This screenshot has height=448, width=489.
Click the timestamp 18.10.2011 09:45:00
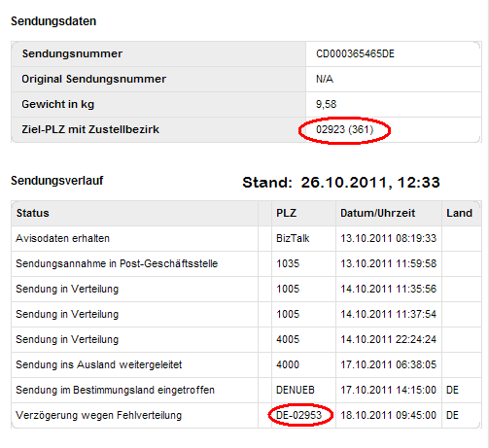coord(388,415)
